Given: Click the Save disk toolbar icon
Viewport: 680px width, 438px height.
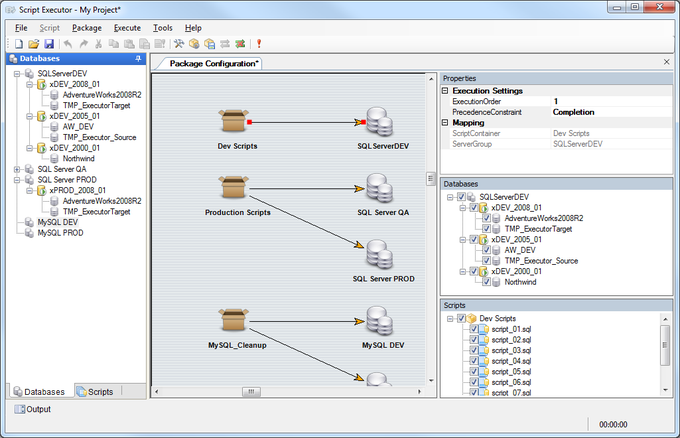Looking at the screenshot, I should click(x=47, y=44).
